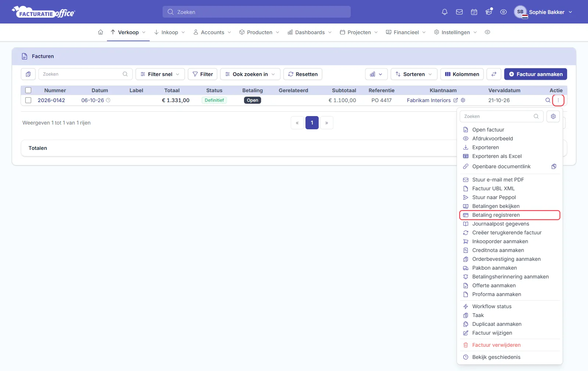Open the mail envelope icon in header
This screenshot has height=371, width=588.
(459, 12)
